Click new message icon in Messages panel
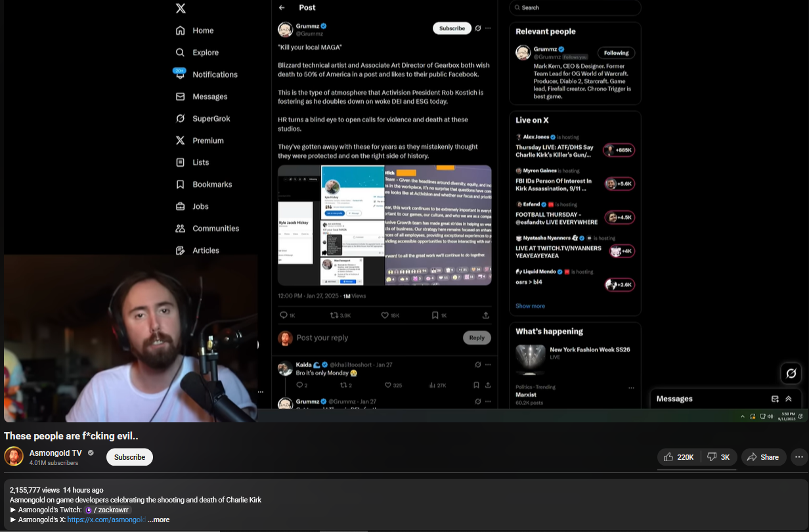 [x=775, y=399]
